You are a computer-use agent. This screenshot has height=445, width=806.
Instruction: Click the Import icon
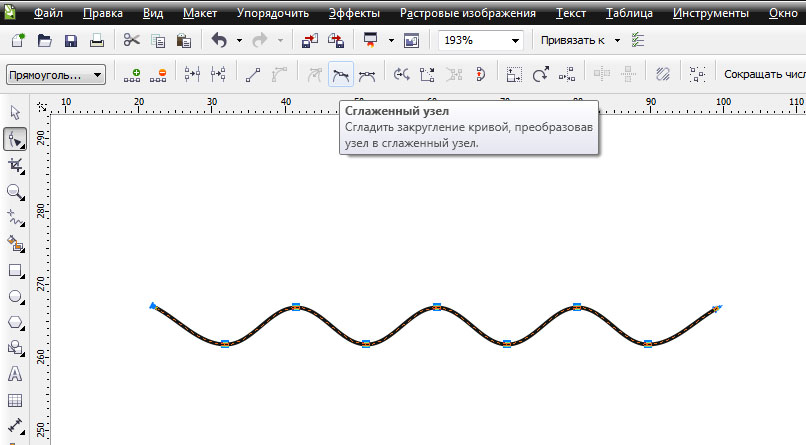click(310, 40)
